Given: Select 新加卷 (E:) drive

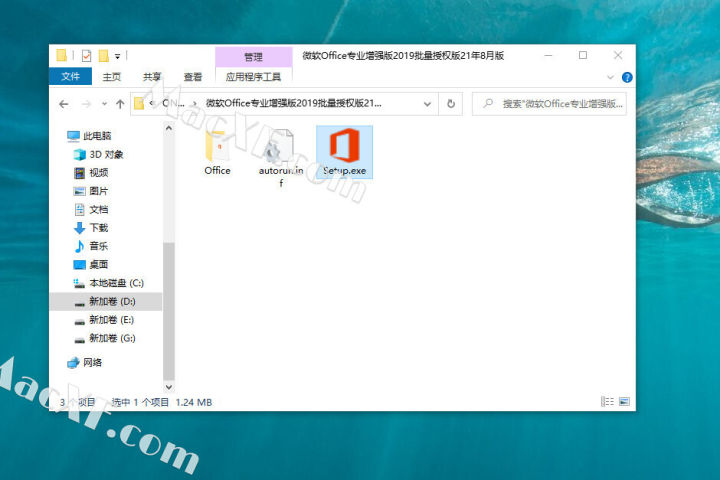Looking at the screenshot, I should pyautogui.click(x=104, y=320).
